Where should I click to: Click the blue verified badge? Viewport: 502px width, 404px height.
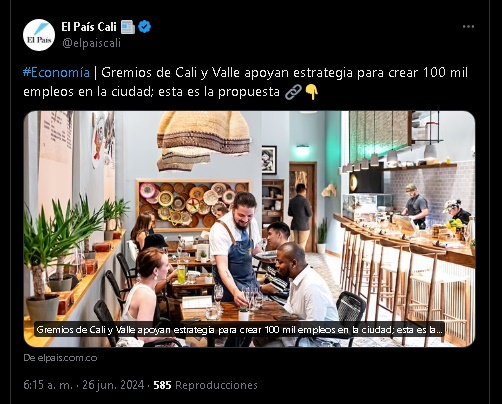(x=144, y=27)
